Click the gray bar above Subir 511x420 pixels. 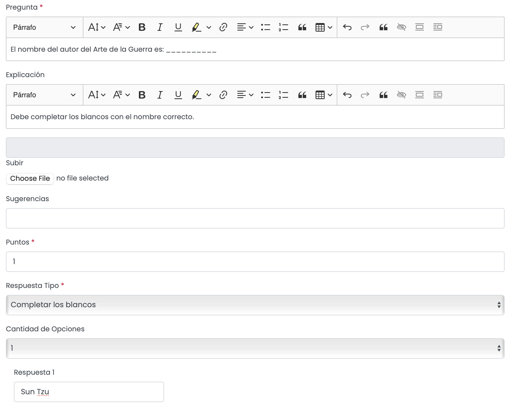(x=255, y=148)
